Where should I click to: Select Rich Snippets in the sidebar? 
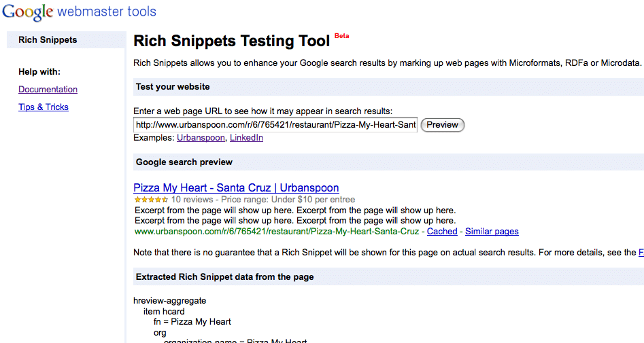(x=48, y=40)
